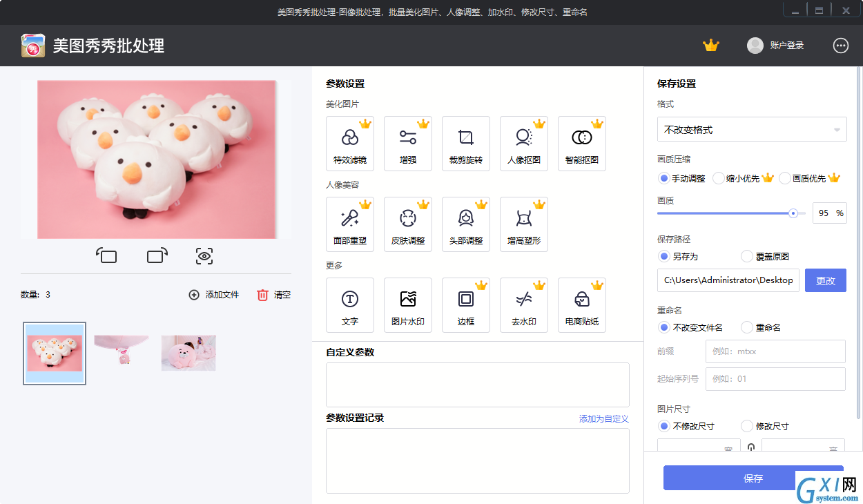The width and height of the screenshot is (863, 504).
Task: Click the 美图秀秀 app logo
Action: [33, 46]
